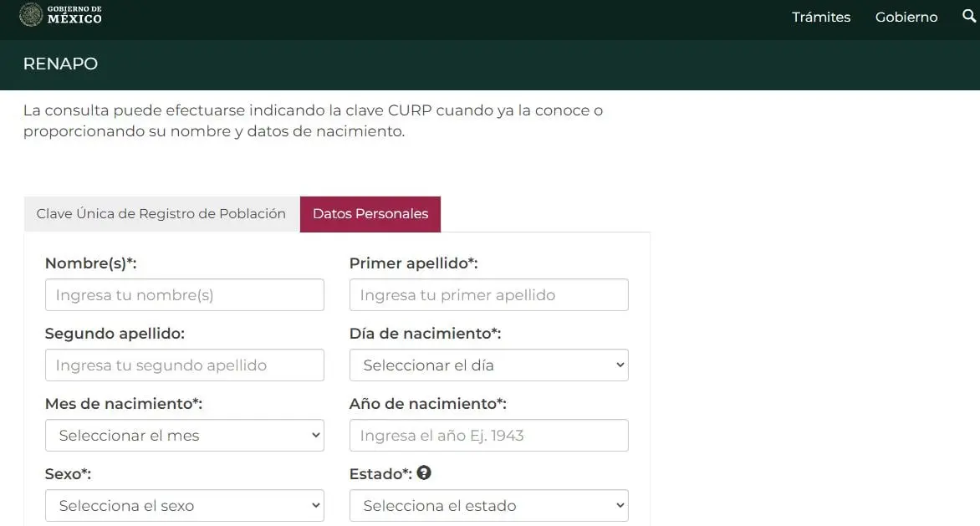Click the Gobierno de México logo

pyautogui.click(x=61, y=15)
